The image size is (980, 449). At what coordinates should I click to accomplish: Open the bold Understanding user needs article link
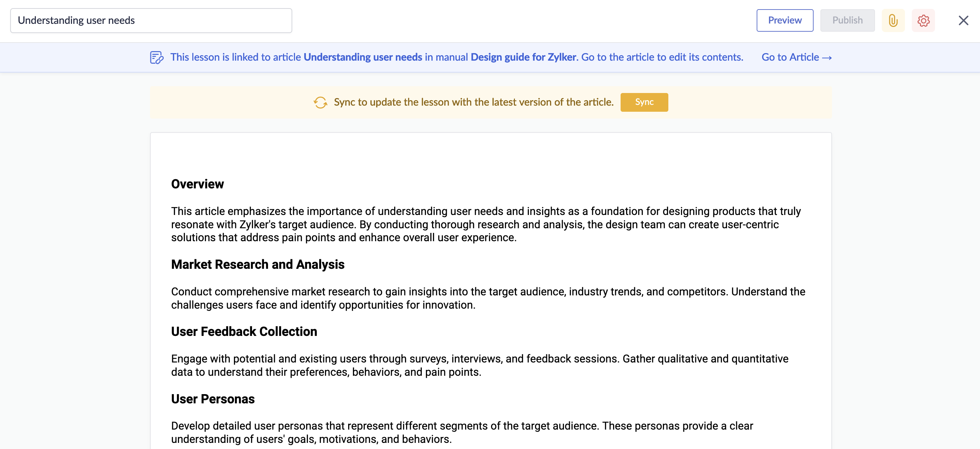point(362,58)
